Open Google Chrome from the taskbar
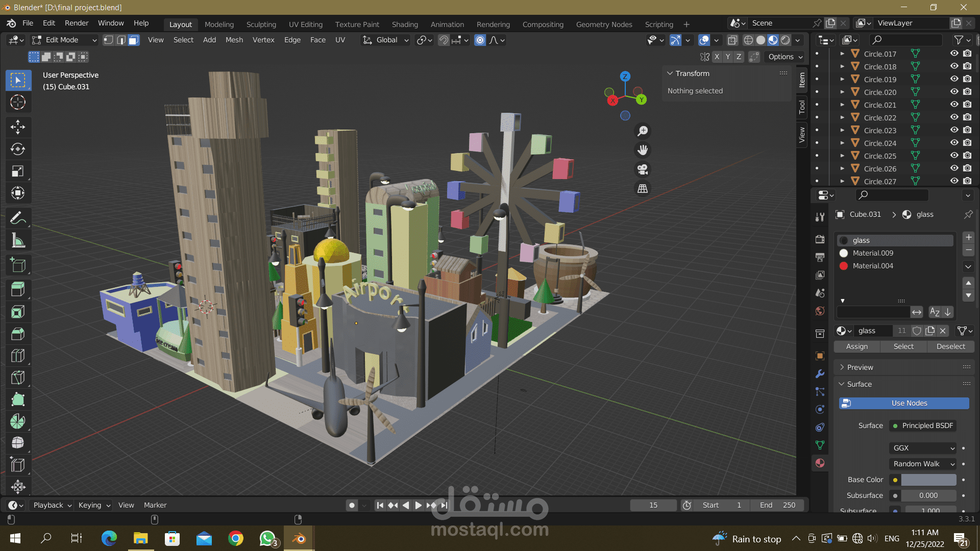980x551 pixels. coord(235,538)
